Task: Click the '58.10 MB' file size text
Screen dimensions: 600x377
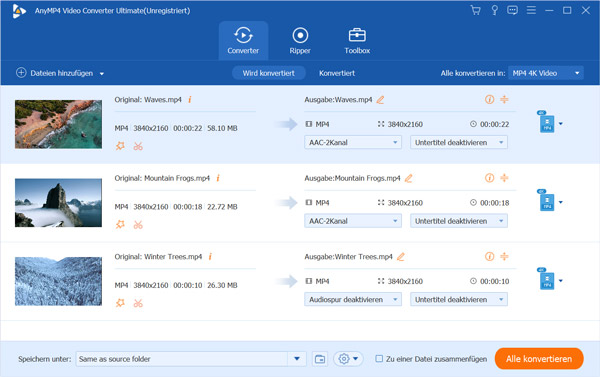Action: pos(222,128)
